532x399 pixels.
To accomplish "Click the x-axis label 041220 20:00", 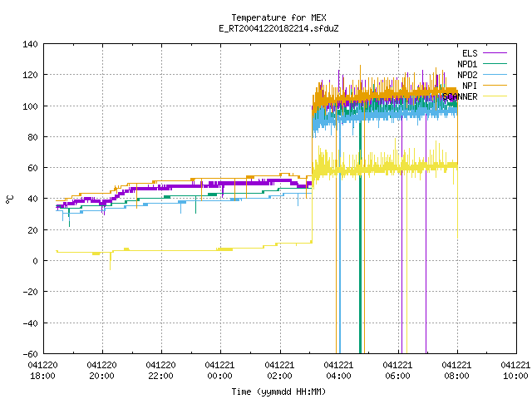I will (101, 371).
